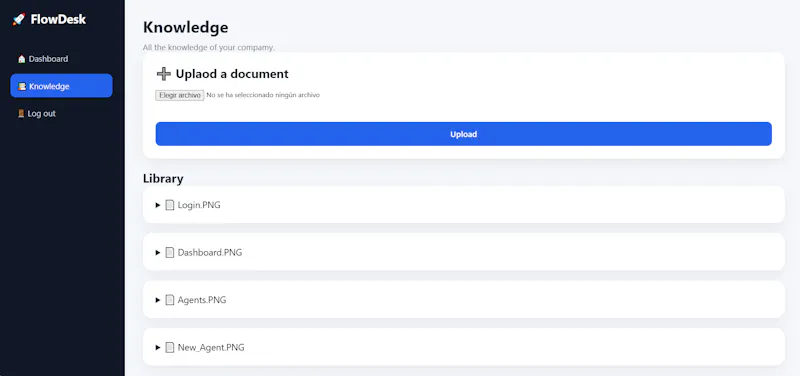The height and width of the screenshot is (376, 800).
Task: Click the document icon next to New_Agent.PNG
Action: [x=170, y=347]
